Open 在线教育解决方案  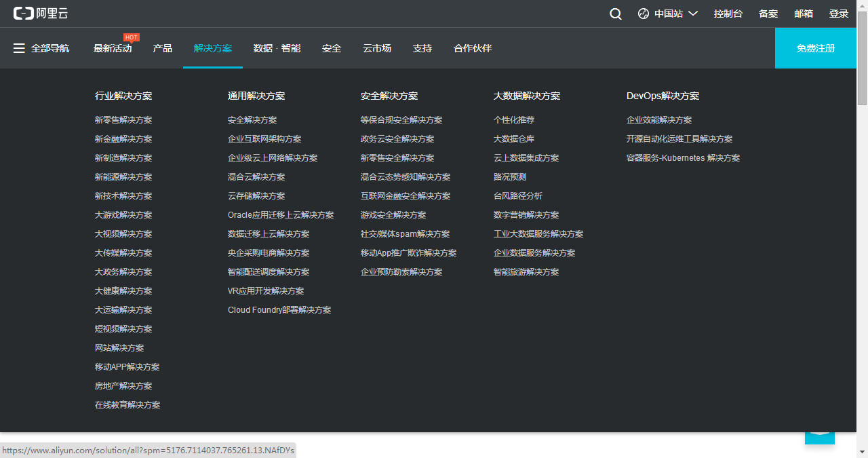[127, 405]
